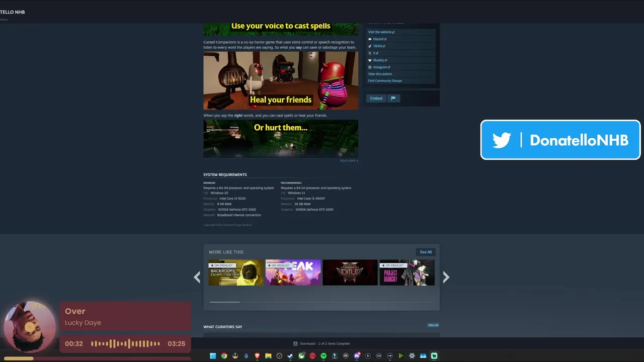Click the Embed button

coord(376,99)
